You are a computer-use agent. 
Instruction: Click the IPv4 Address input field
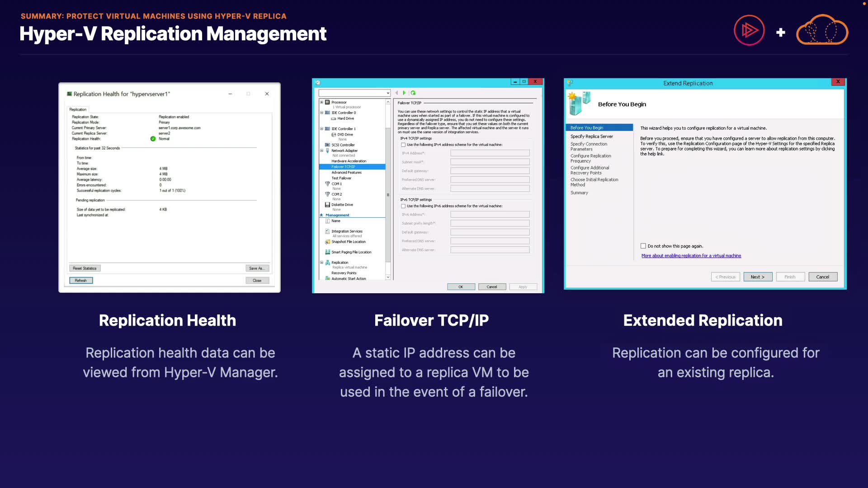[490, 153]
